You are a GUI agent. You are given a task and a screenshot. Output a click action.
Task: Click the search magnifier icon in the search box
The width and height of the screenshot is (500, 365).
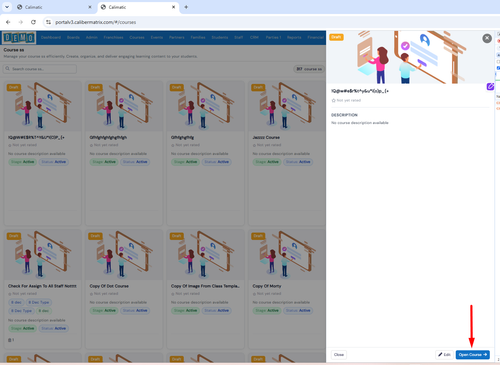click(x=8, y=69)
